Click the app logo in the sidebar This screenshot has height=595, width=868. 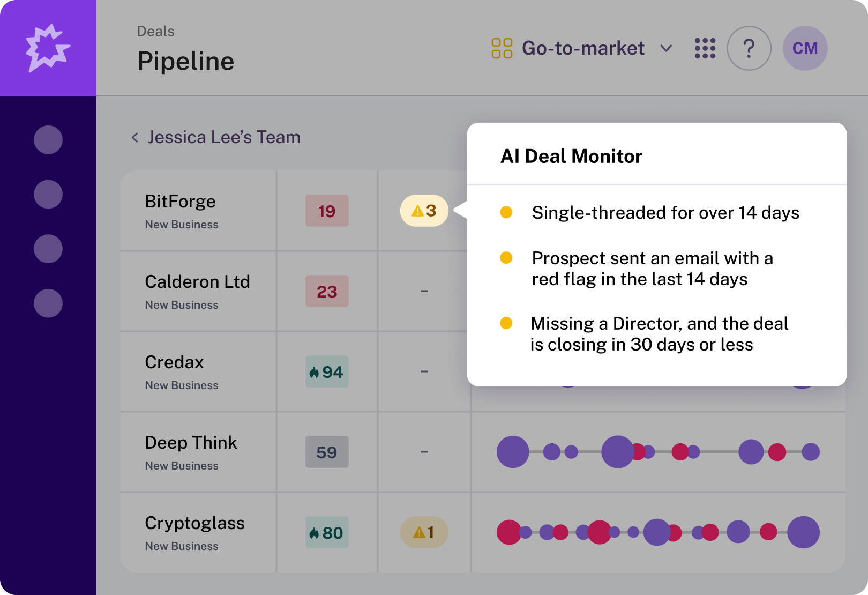tap(48, 48)
